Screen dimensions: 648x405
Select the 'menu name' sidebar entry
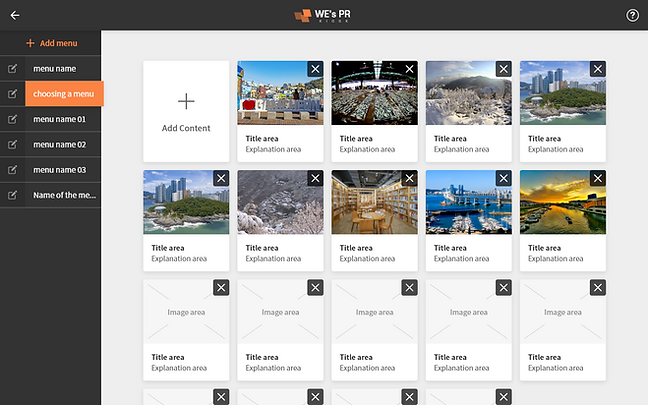pos(63,69)
